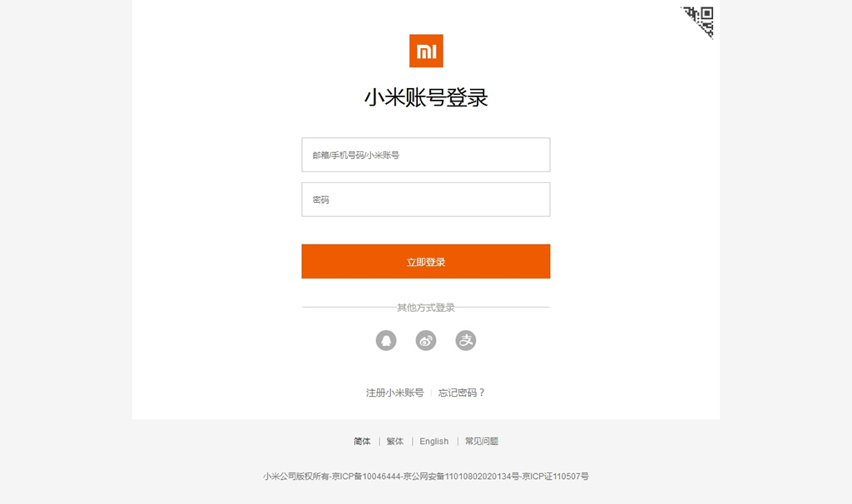Click the orange 立即登录 button
Screen dimensions: 852x504
(426, 261)
